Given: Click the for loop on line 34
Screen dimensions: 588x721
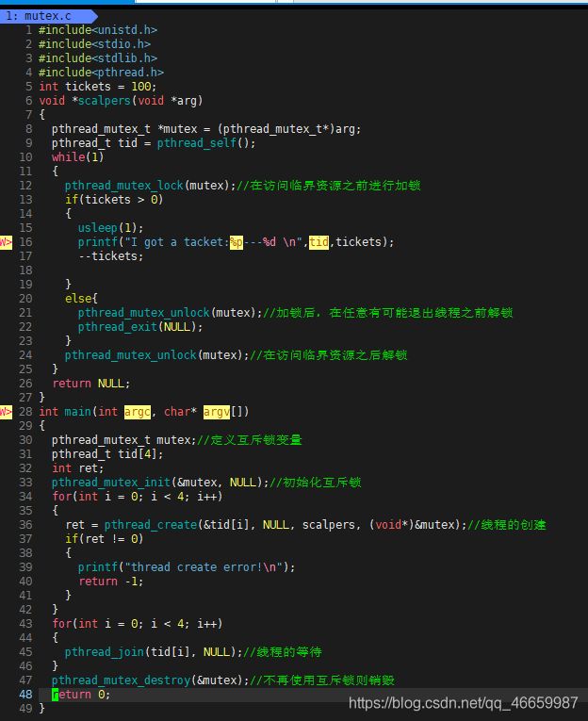Looking at the screenshot, I should coord(138,497).
